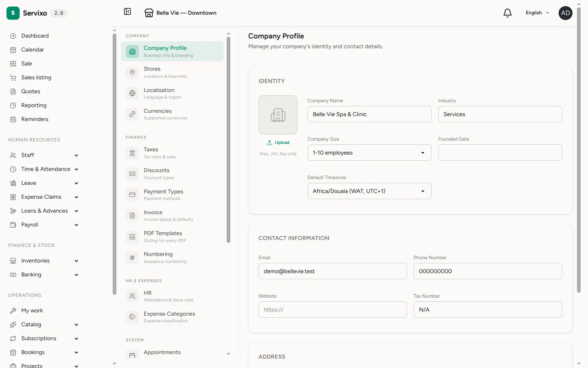
Task: Click the Tax Number field
Action: (x=488, y=310)
